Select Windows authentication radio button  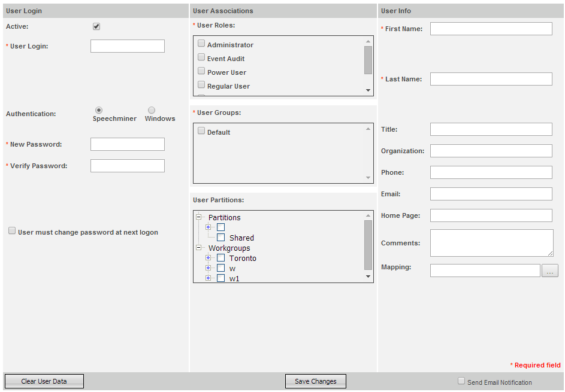tap(152, 110)
